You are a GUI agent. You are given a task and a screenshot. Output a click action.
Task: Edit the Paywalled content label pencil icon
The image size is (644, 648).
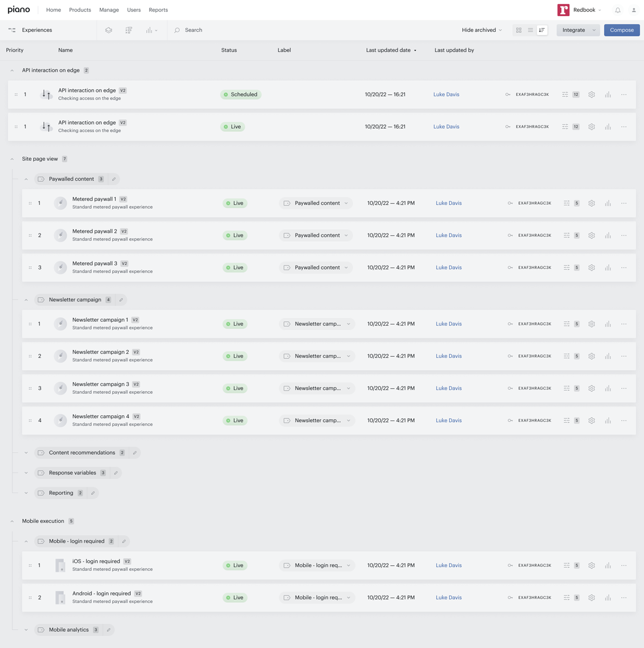pos(114,179)
